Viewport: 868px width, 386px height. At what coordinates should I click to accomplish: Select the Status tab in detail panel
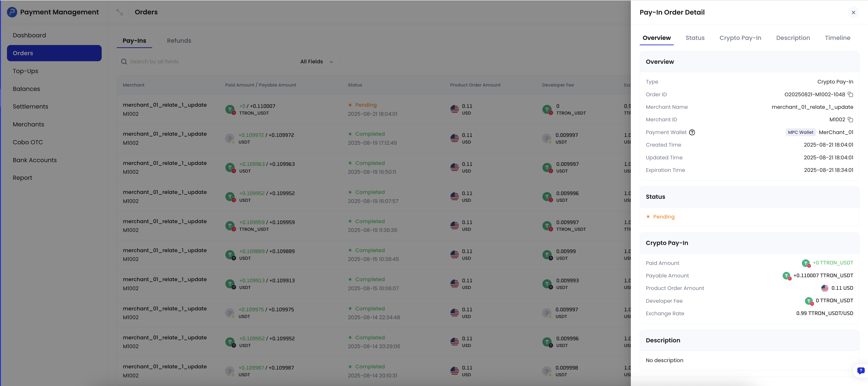(x=695, y=38)
